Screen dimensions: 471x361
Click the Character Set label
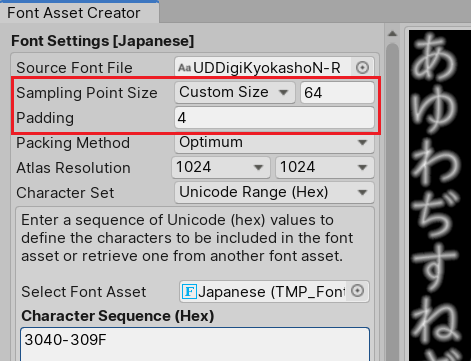pos(65,193)
